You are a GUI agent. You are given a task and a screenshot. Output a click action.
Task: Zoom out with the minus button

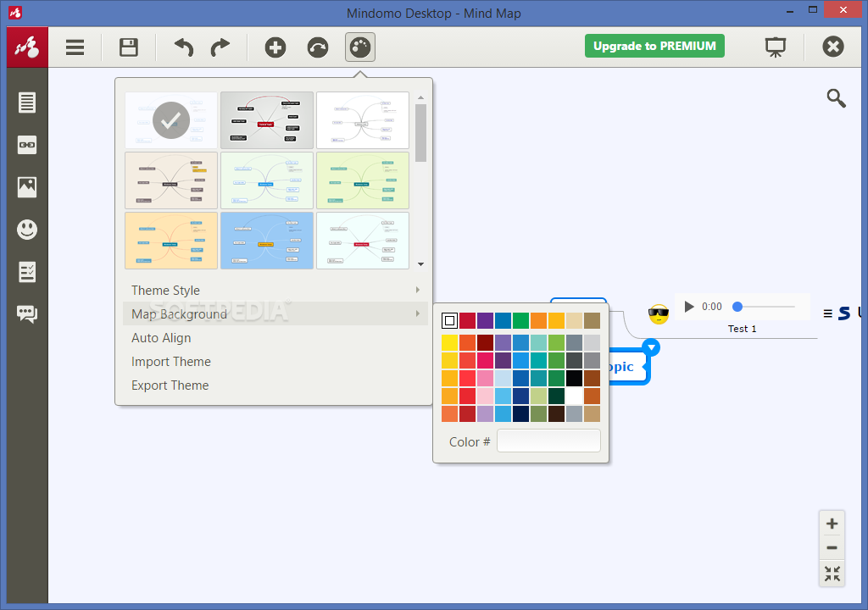832,548
